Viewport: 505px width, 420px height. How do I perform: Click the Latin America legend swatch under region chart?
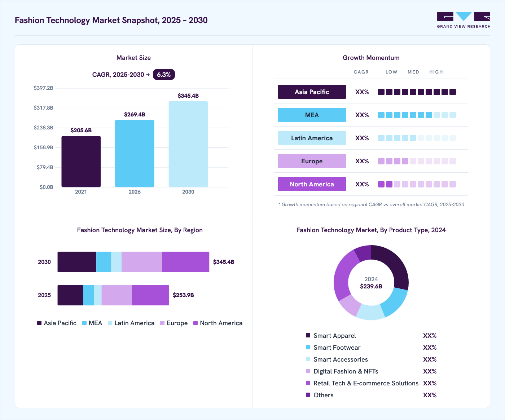pyautogui.click(x=110, y=323)
